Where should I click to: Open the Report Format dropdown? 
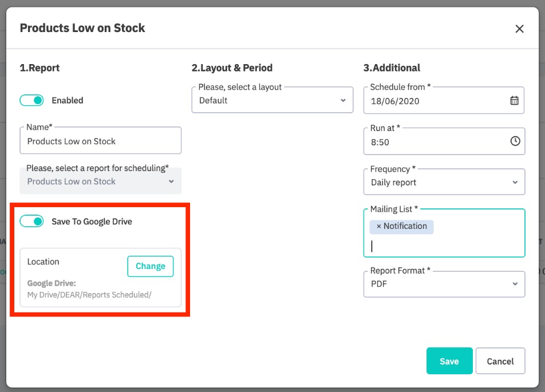[x=444, y=284]
